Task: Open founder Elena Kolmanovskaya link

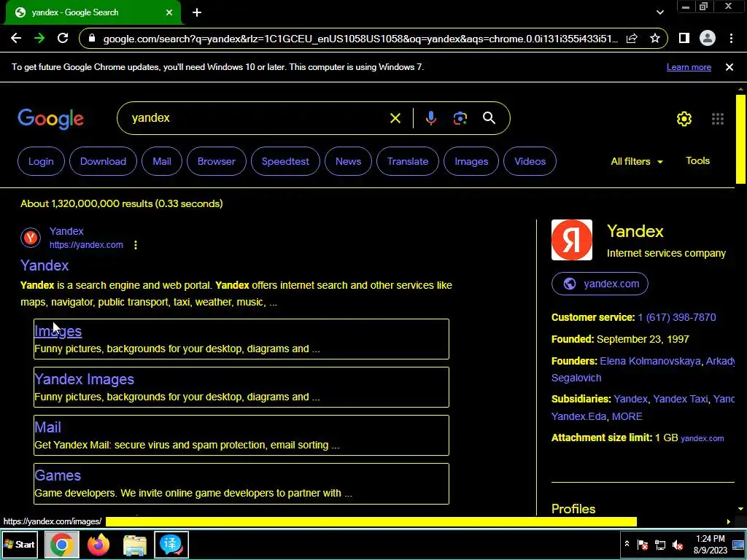Action: click(650, 361)
